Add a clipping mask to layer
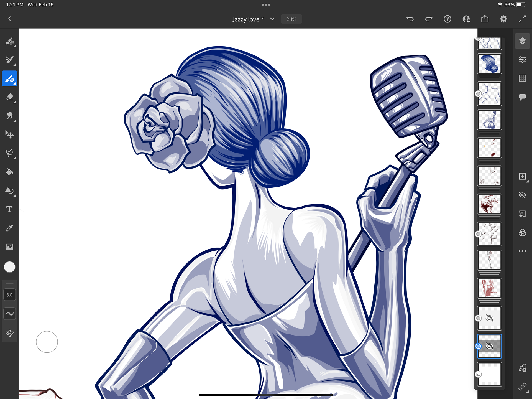Image resolution: width=532 pixels, height=399 pixels. click(522, 214)
